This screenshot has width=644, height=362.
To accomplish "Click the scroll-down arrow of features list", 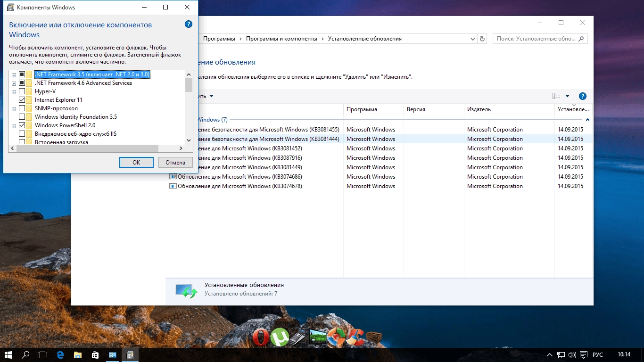I will [x=189, y=140].
